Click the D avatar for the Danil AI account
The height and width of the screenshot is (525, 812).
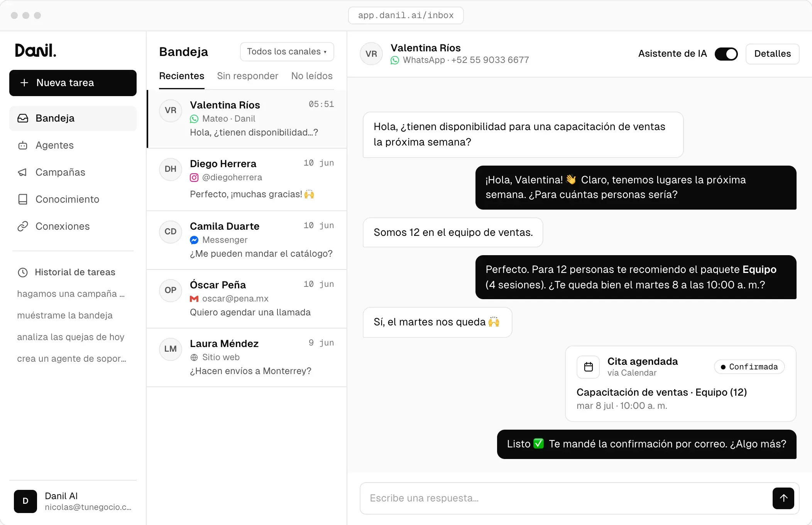click(25, 501)
